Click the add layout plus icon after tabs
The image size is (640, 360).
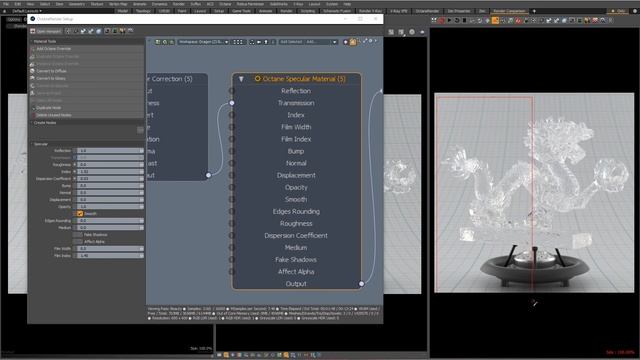(534, 11)
